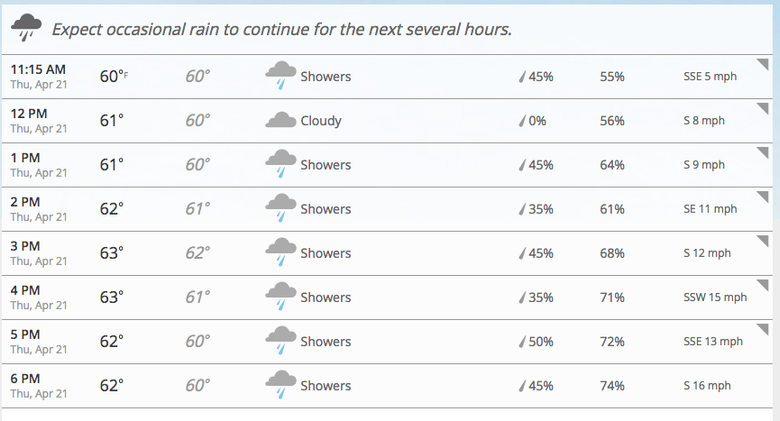780x421 pixels.
Task: Click the cloudy icon in 12 PM row
Action: coord(281,120)
